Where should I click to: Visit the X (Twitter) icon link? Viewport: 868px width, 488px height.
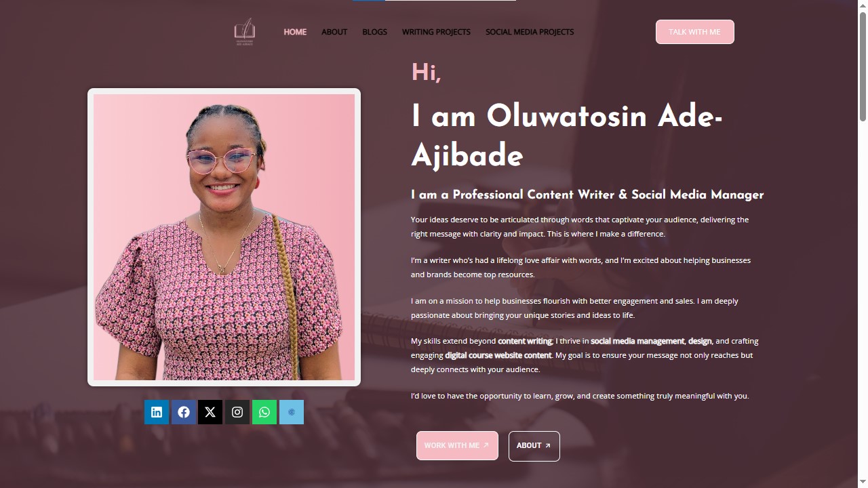coord(210,412)
